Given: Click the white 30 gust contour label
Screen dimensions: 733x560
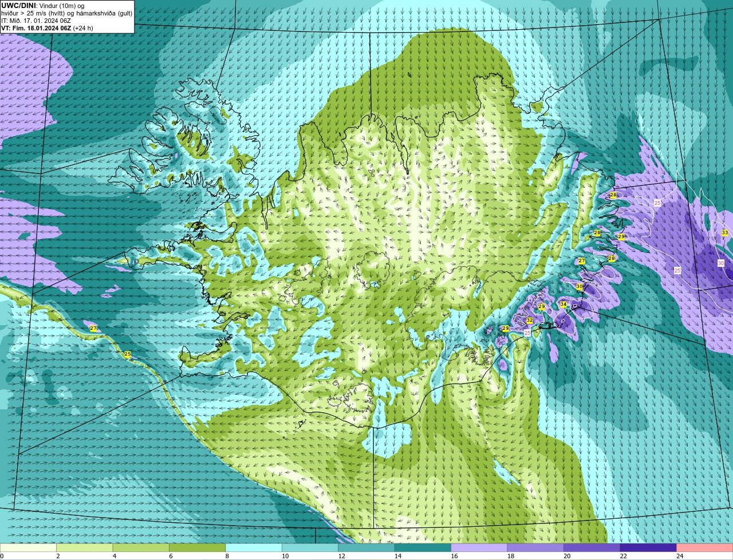Looking at the screenshot, I should click(x=721, y=263).
